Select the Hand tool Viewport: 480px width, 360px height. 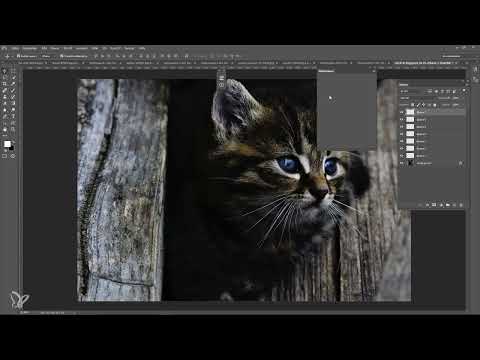[4, 130]
